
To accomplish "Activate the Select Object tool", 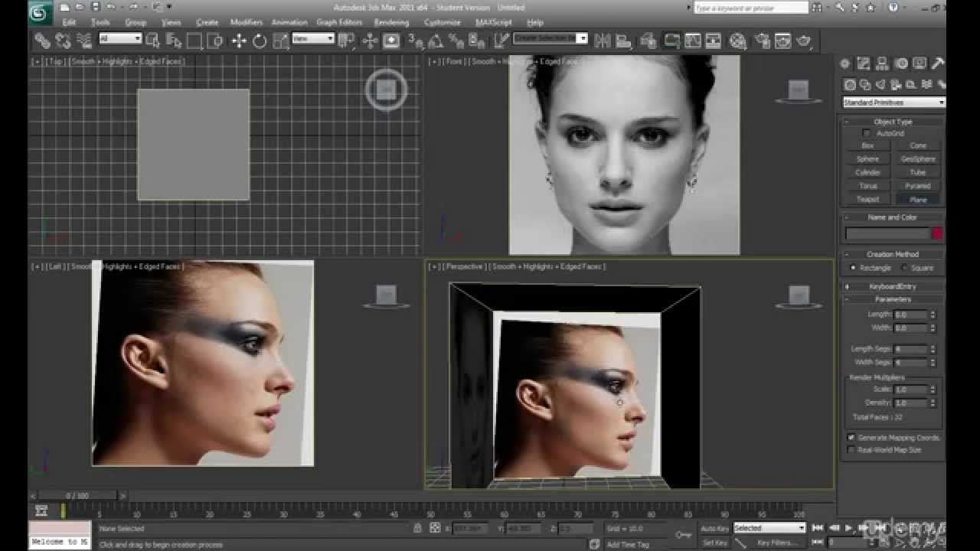I will [153, 41].
